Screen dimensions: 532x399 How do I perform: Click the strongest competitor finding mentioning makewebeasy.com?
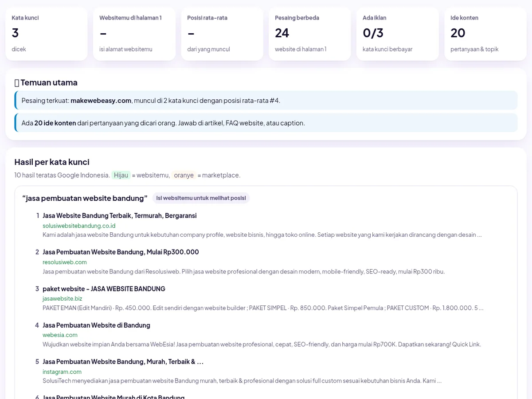click(266, 100)
